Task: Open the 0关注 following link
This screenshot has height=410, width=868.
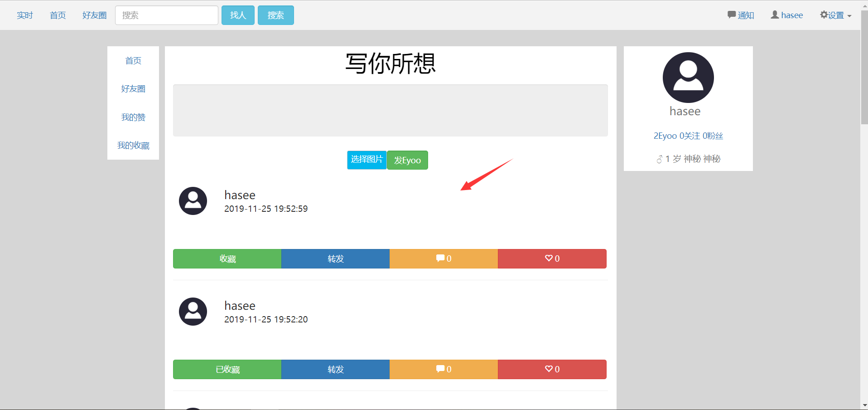Action: (x=690, y=136)
